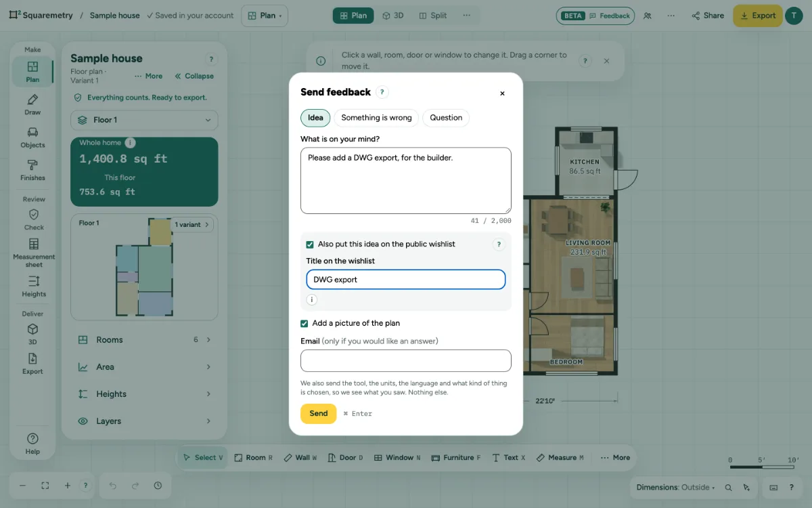Select the Measure tool
The image size is (812, 508).
click(x=560, y=458)
